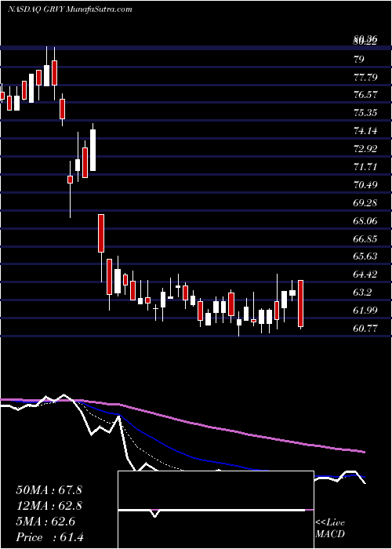Select the 69.28 price axis label
The width and height of the screenshot is (392, 549).
tap(366, 202)
